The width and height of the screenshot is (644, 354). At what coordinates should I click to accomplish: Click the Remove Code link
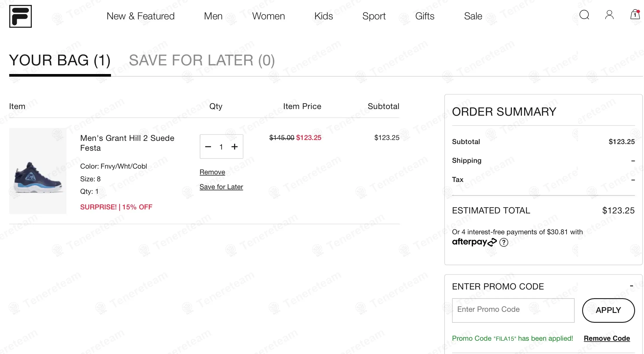pyautogui.click(x=607, y=338)
